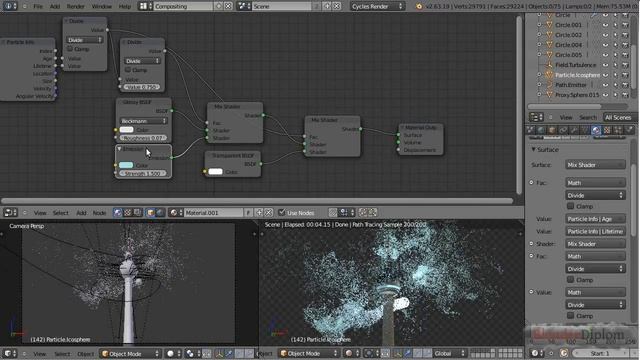Open the Object properties tab icon

[552, 130]
